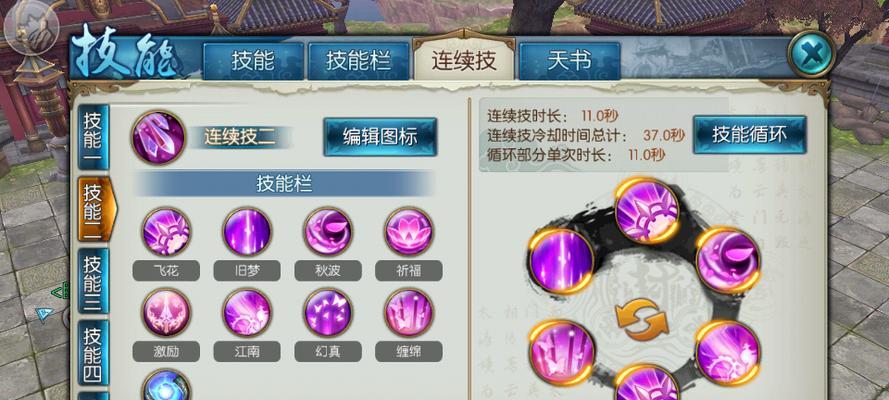Pick the 祈福 lotus skill icon
Viewport: 889px width, 400px height.
click(x=408, y=232)
